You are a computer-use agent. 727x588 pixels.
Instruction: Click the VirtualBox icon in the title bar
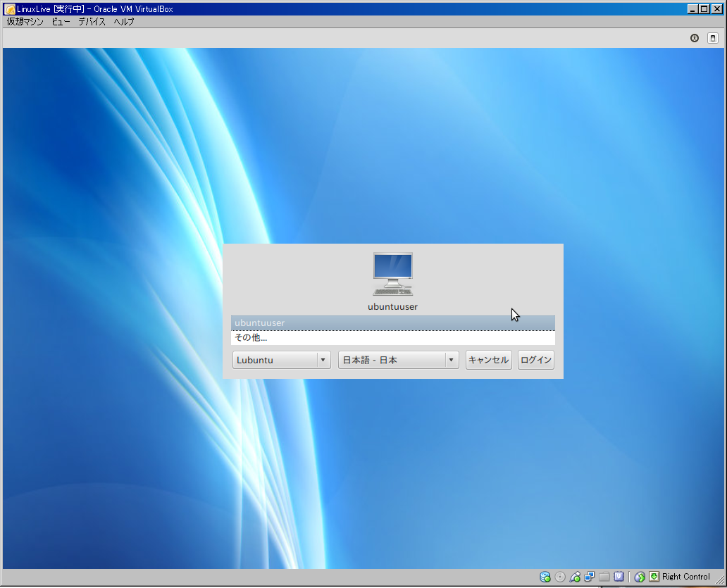[x=9, y=9]
